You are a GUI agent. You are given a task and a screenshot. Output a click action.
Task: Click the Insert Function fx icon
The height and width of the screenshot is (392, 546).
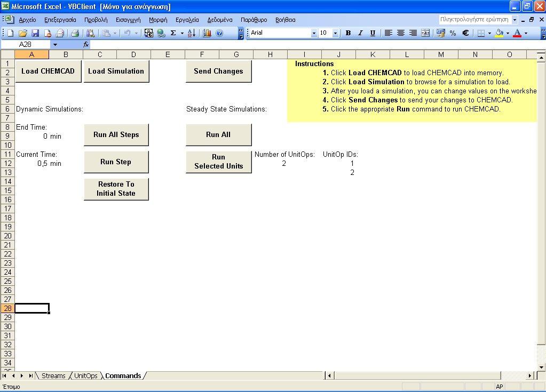point(86,44)
